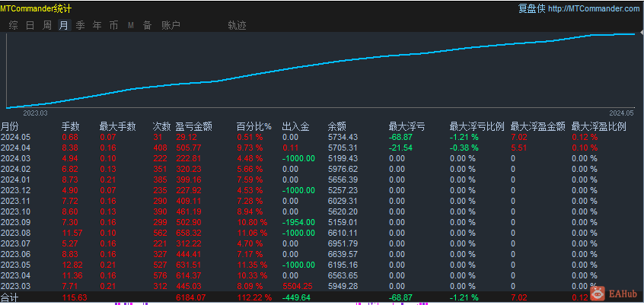This screenshot has width=644, height=305.
Task: Select the 2024.02 month row
Action: pos(322,169)
